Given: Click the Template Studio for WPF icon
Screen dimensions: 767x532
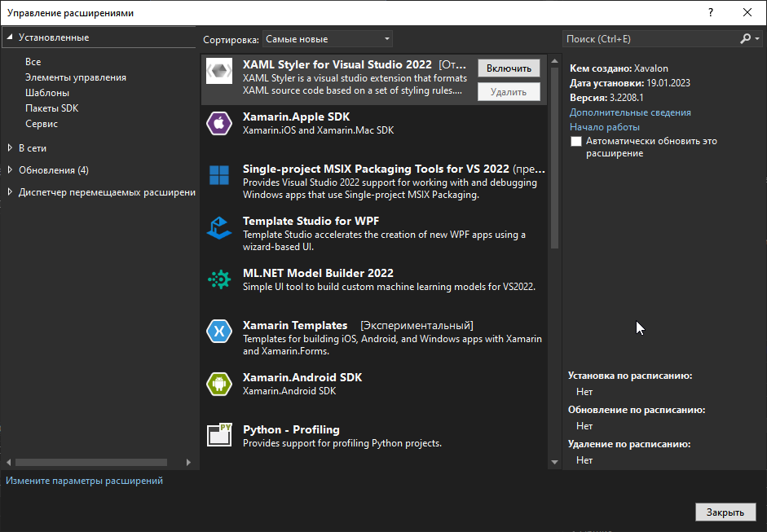Looking at the screenshot, I should tap(218, 228).
